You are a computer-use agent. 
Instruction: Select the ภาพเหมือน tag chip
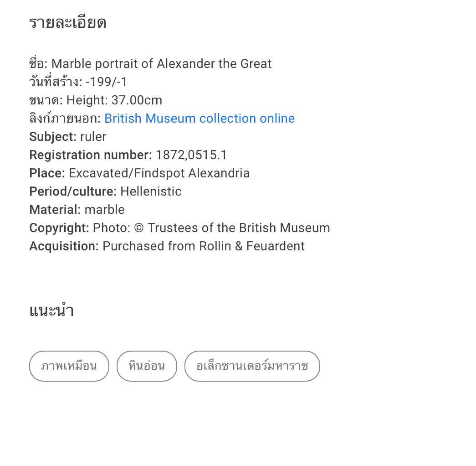69,366
